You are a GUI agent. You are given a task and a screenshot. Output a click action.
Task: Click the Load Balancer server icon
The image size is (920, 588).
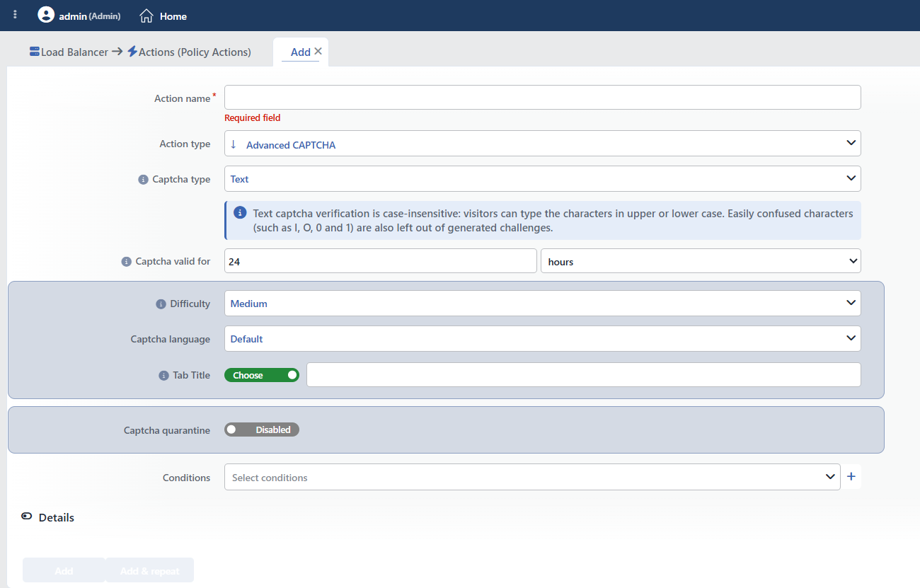click(35, 52)
